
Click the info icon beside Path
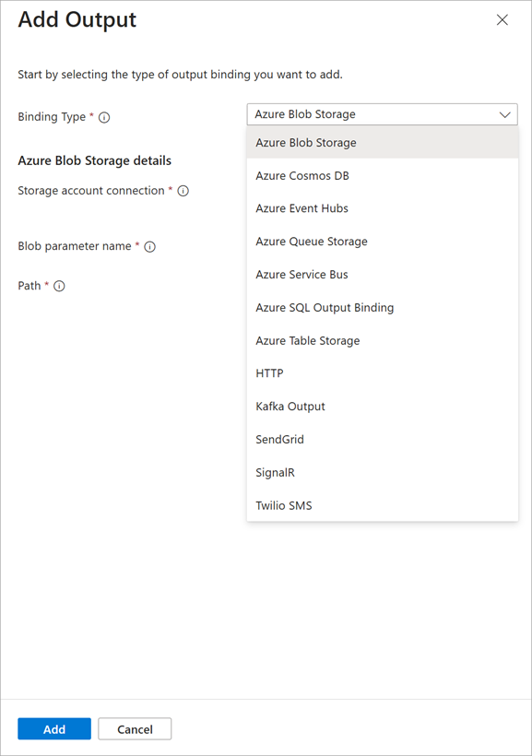(59, 286)
